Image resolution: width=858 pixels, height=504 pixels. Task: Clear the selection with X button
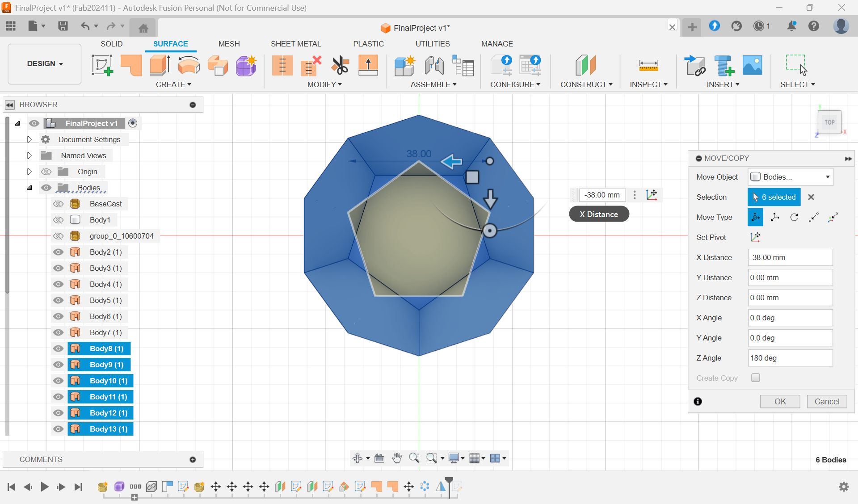click(x=811, y=197)
